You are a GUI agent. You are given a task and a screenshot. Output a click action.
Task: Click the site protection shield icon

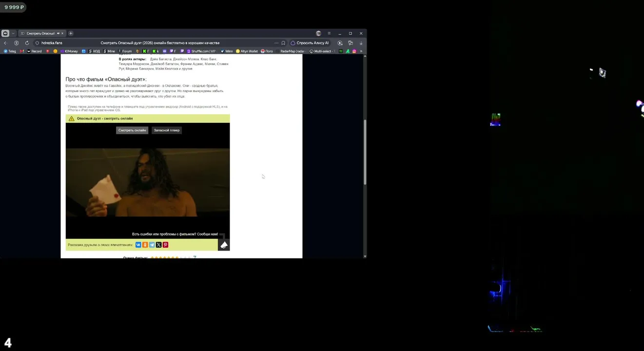37,43
